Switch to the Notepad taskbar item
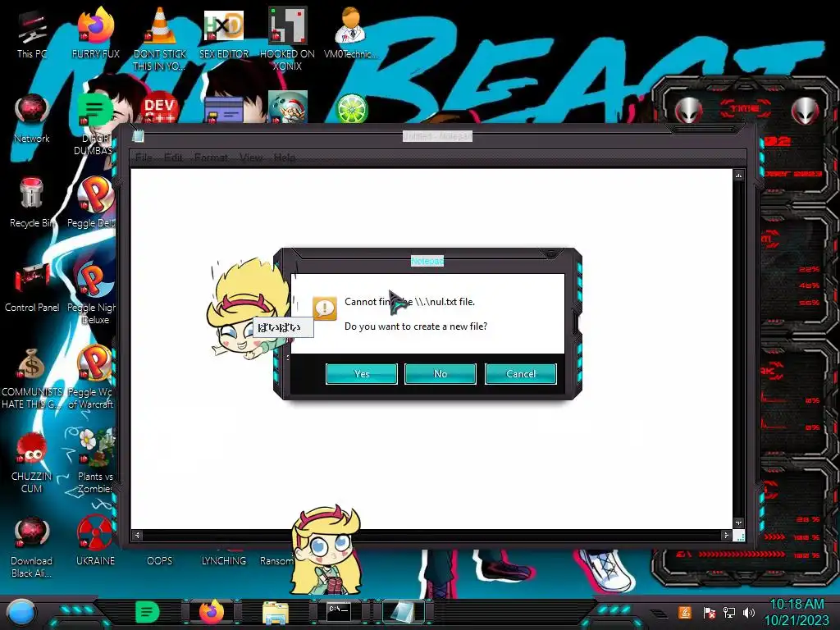 (x=402, y=612)
